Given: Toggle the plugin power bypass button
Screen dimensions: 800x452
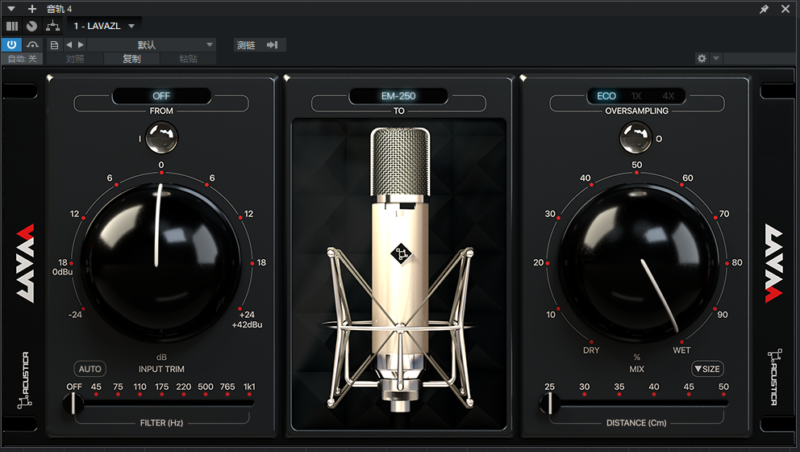Looking at the screenshot, I should (11, 45).
